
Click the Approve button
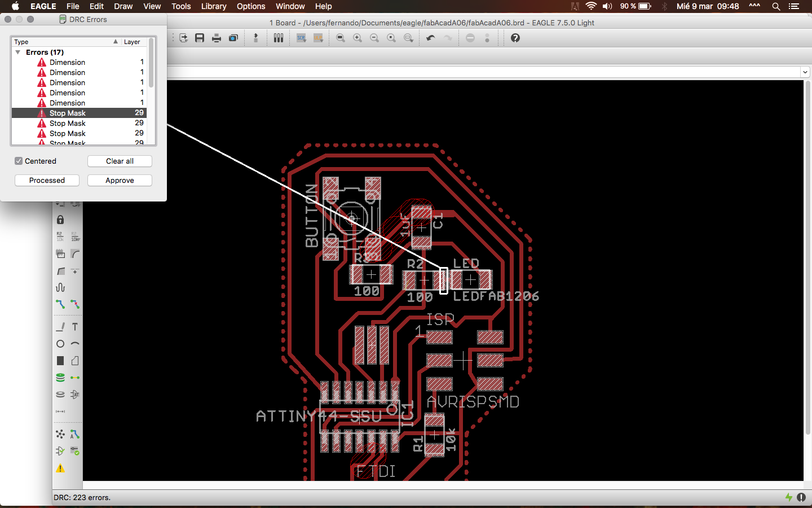[120, 180]
